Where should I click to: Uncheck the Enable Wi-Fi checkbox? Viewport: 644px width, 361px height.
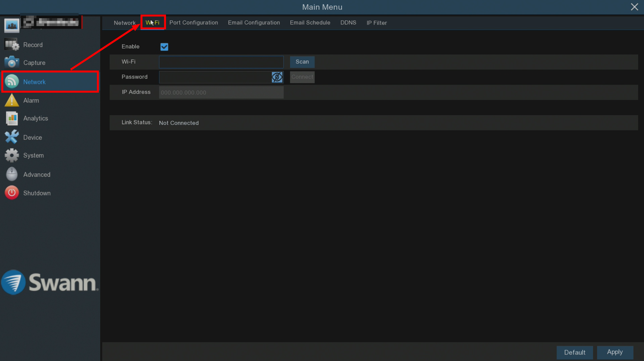coord(164,47)
